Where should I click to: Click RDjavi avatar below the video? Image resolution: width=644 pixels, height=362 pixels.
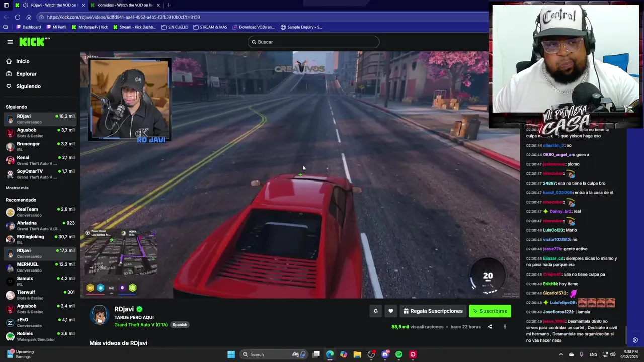coord(99,315)
